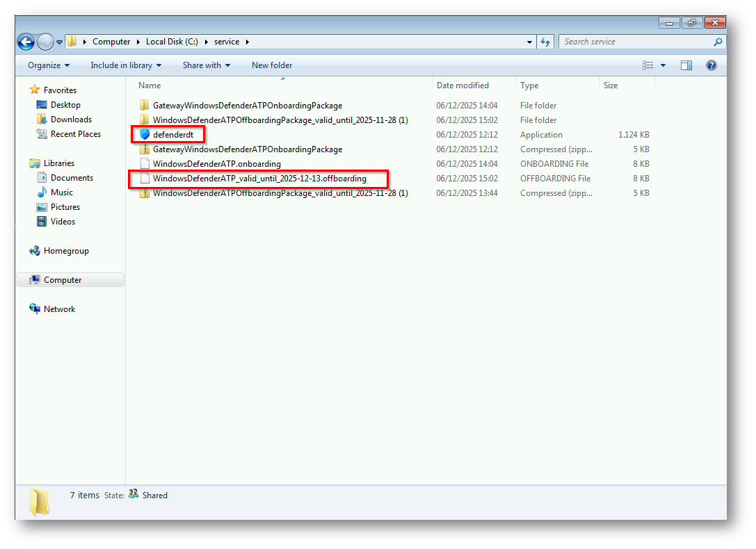756x549 pixels.
Task: Click the defenderdt shield icon
Action: 145,134
